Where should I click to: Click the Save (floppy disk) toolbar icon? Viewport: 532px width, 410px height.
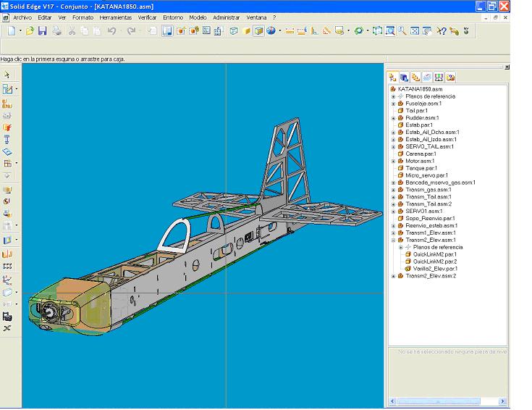(x=42, y=31)
